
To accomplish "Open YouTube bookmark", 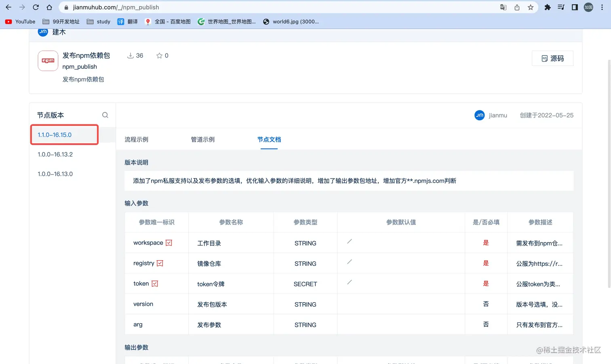I will (x=20, y=22).
